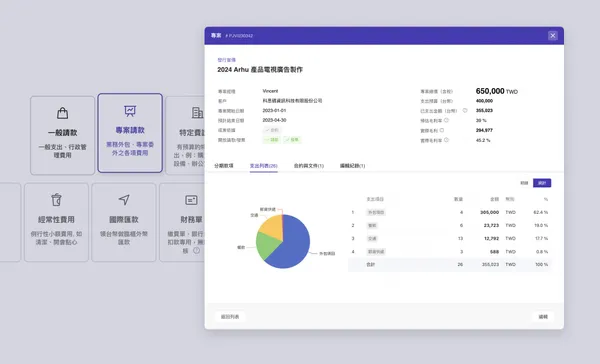This screenshot has width=600, height=364.
Task: Click the presentation chart icon on 專案請款 card
Action: point(130,111)
